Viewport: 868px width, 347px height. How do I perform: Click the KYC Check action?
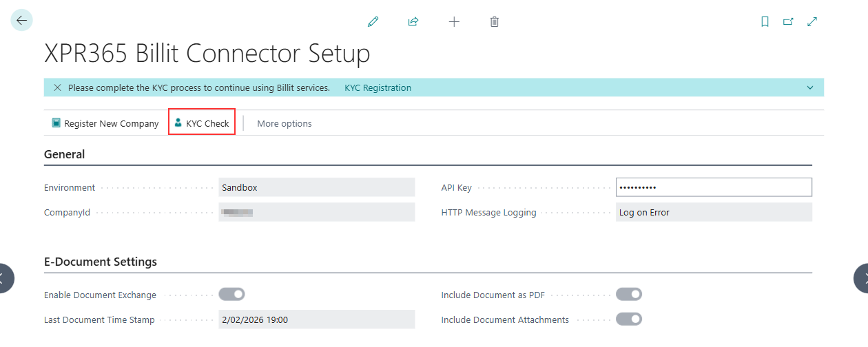[202, 124]
